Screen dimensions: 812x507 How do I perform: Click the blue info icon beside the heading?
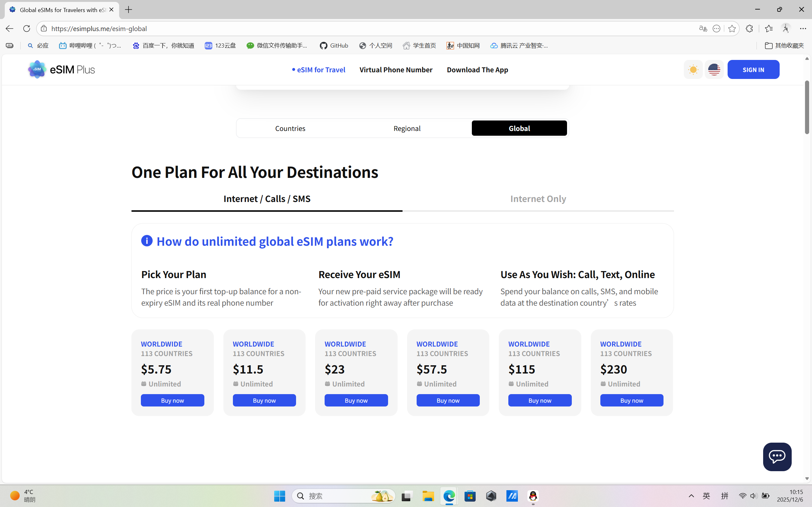147,241
